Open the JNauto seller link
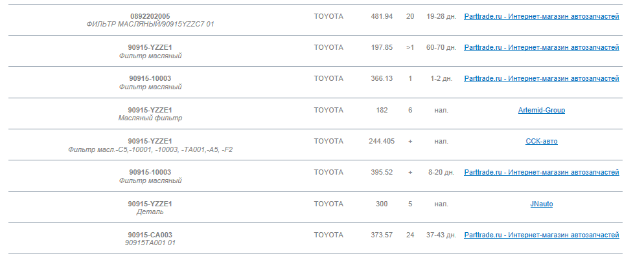 click(x=542, y=204)
